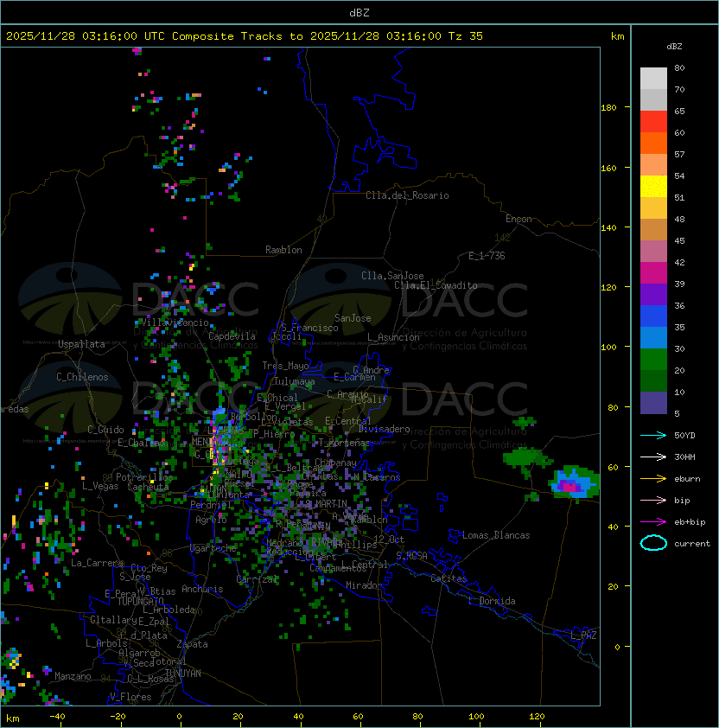Image resolution: width=719 pixels, height=728 pixels.
Task: Click the 'Tres_Mayo' map label
Action: point(285,366)
